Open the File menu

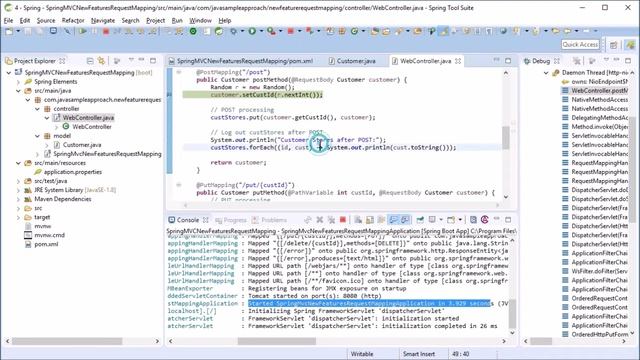pos(8,20)
